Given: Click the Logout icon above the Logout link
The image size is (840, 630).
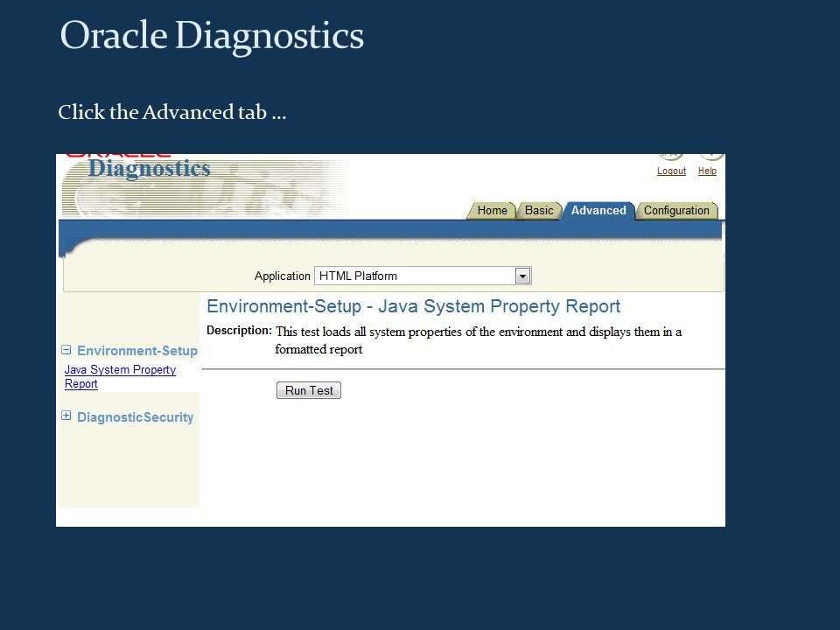Looking at the screenshot, I should pyautogui.click(x=671, y=152).
